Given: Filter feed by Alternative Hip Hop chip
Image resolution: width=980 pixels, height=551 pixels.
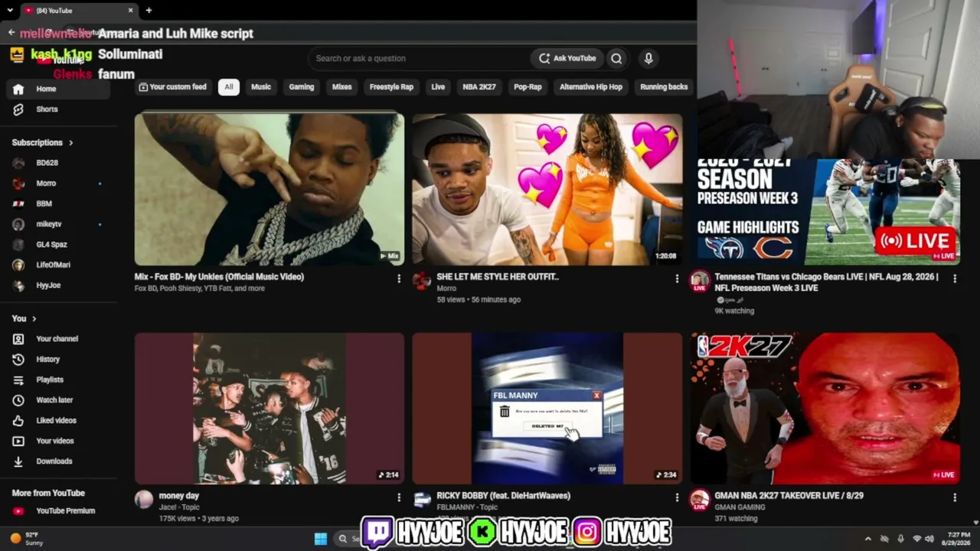Looking at the screenshot, I should (591, 87).
